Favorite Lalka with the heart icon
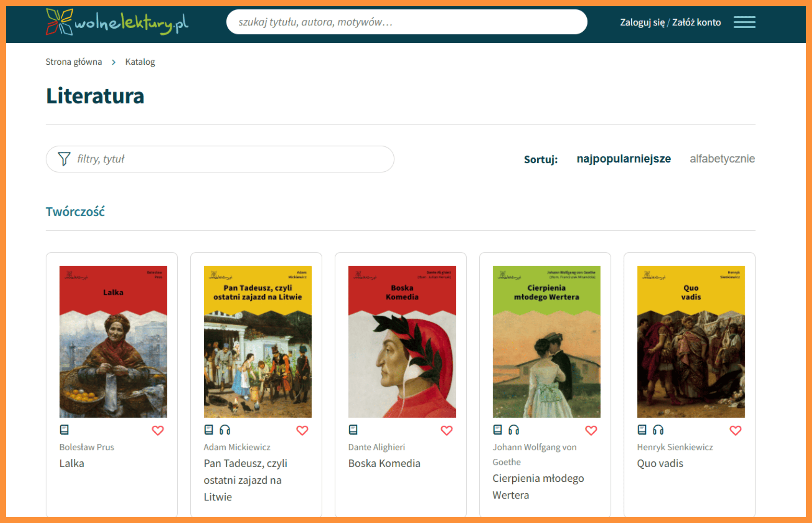This screenshot has width=812, height=523. point(158,430)
